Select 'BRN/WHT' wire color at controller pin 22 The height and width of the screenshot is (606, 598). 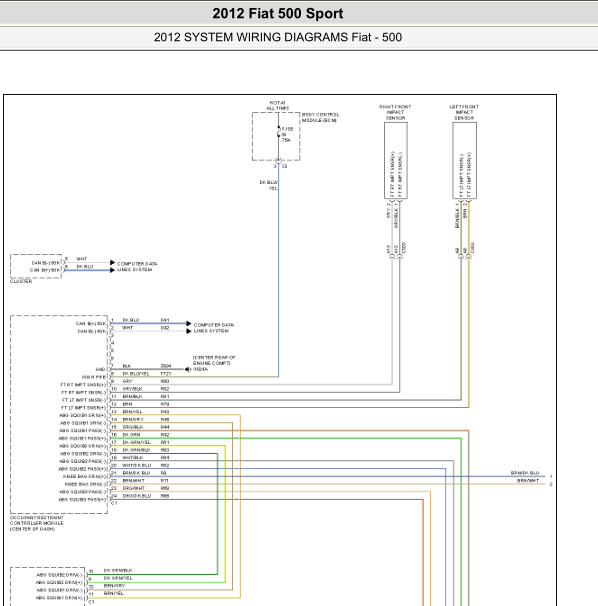point(133,481)
